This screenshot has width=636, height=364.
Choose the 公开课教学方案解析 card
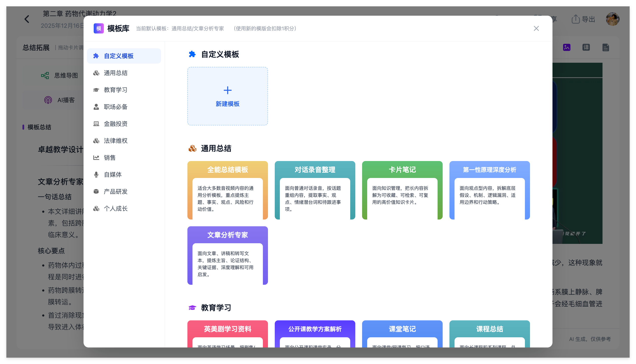(x=315, y=334)
